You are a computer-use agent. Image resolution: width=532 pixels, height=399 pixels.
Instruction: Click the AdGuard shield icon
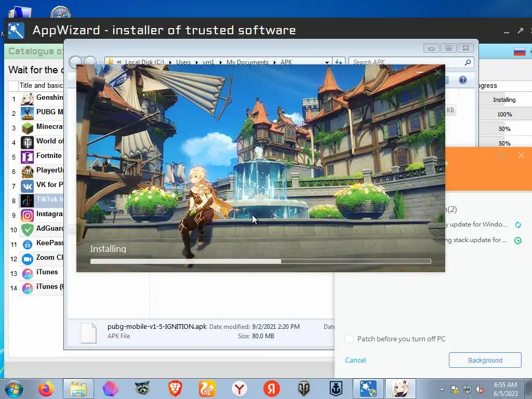click(x=27, y=230)
